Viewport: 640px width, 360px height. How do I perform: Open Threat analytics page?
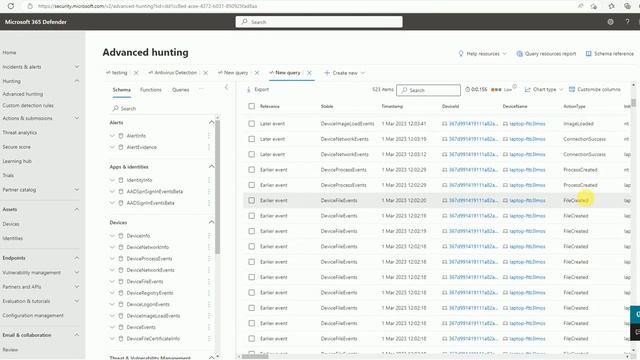[20, 133]
